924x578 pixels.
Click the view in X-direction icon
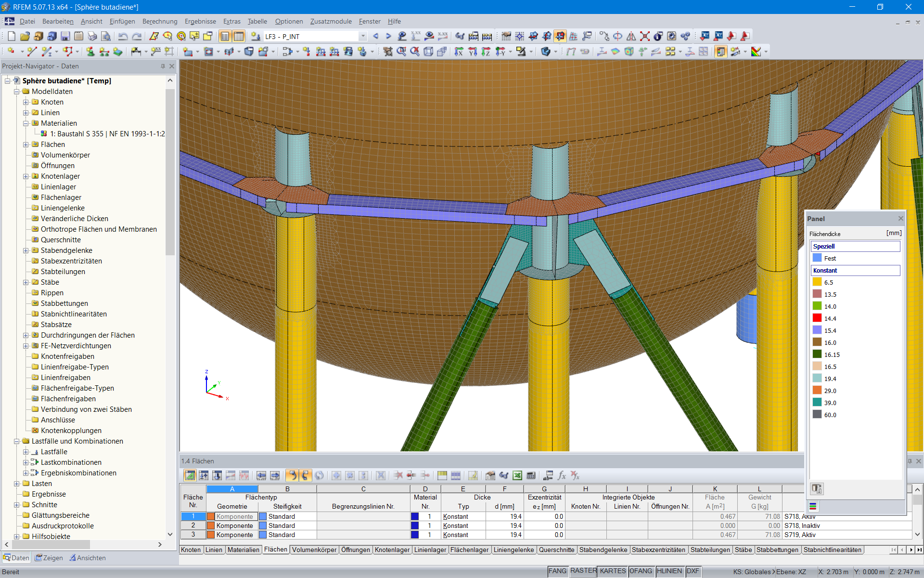coord(459,52)
